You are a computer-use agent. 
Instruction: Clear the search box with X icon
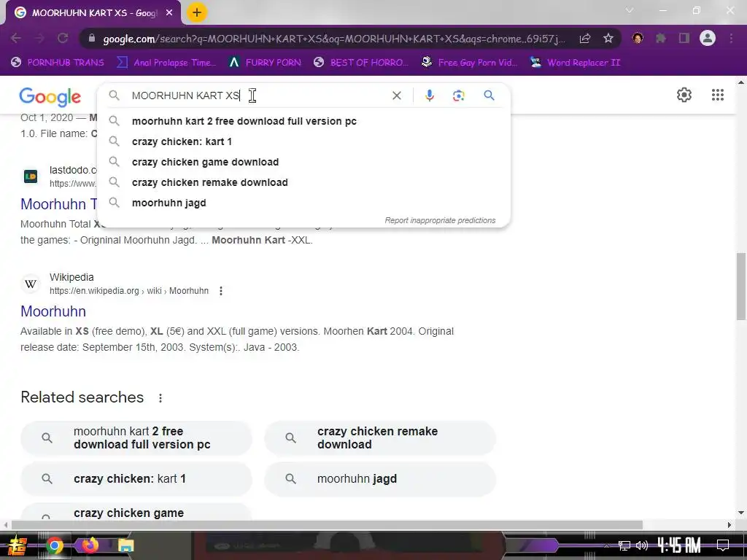(396, 96)
